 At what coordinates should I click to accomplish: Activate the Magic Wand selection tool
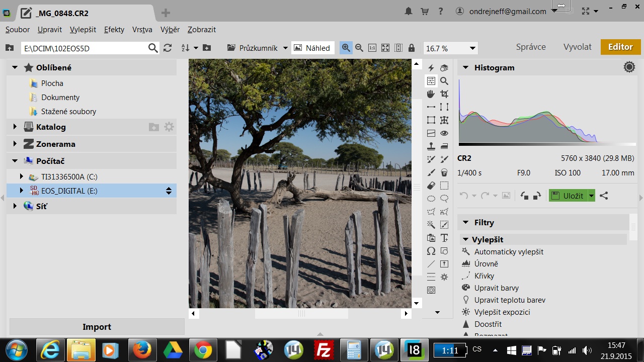tap(431, 225)
